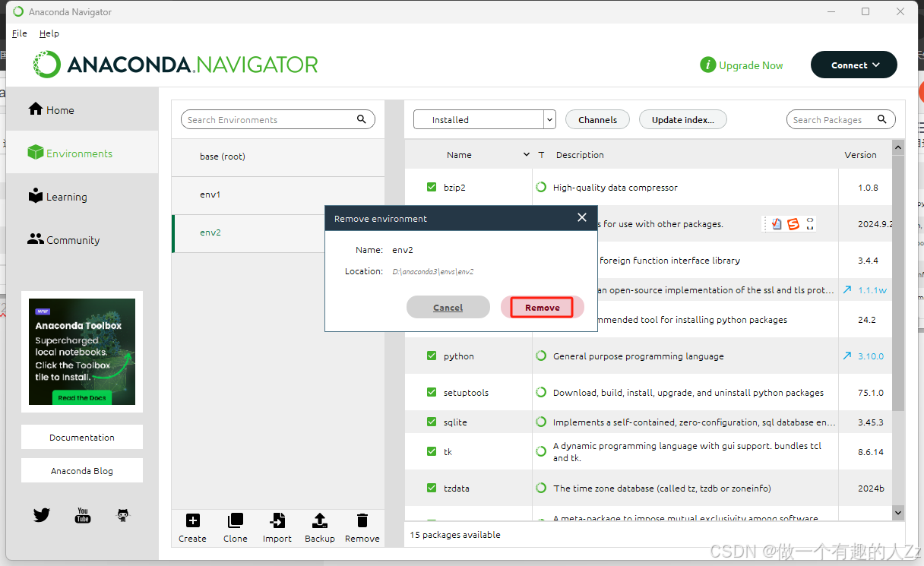Open the Documentation button

82,437
